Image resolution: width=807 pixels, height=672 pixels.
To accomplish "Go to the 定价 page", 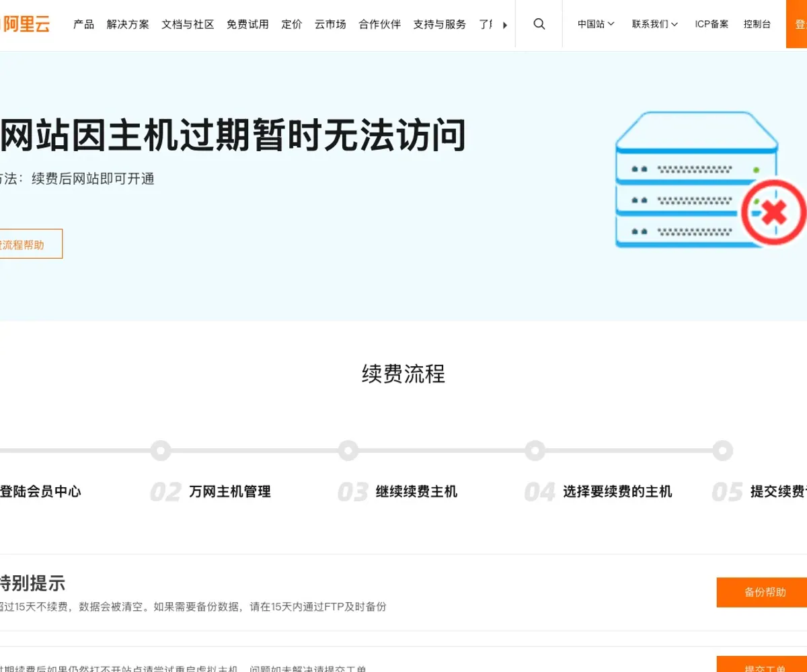I will tap(292, 24).
